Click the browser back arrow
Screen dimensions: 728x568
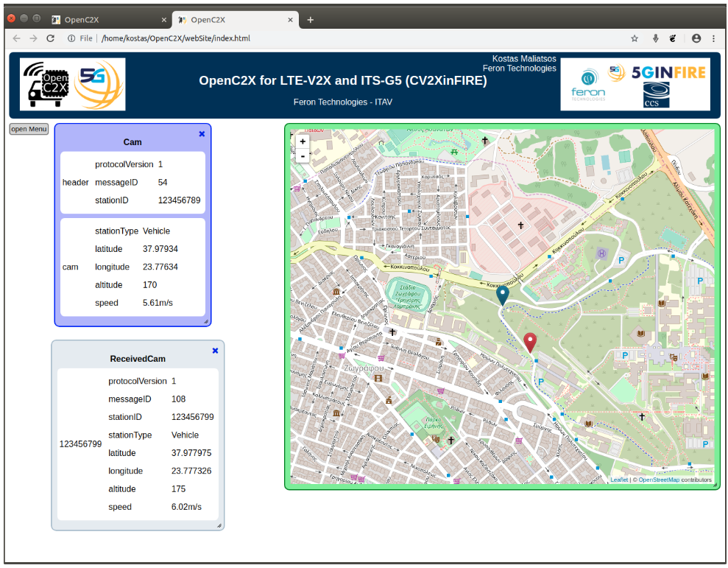(x=16, y=38)
